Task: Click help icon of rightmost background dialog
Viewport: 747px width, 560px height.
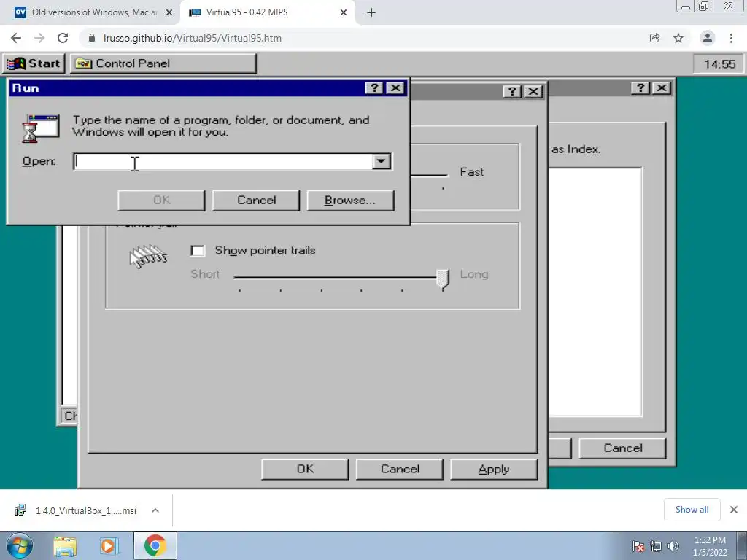Action: pos(640,87)
